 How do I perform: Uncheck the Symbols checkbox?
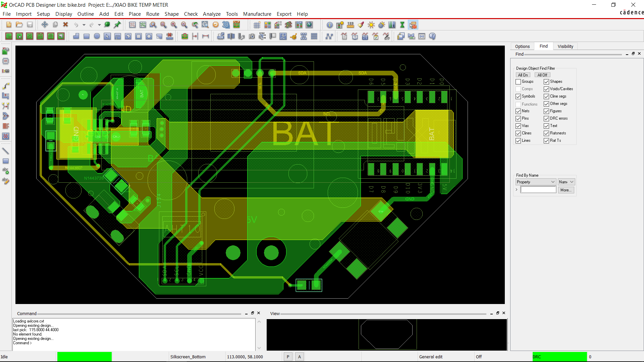point(518,97)
